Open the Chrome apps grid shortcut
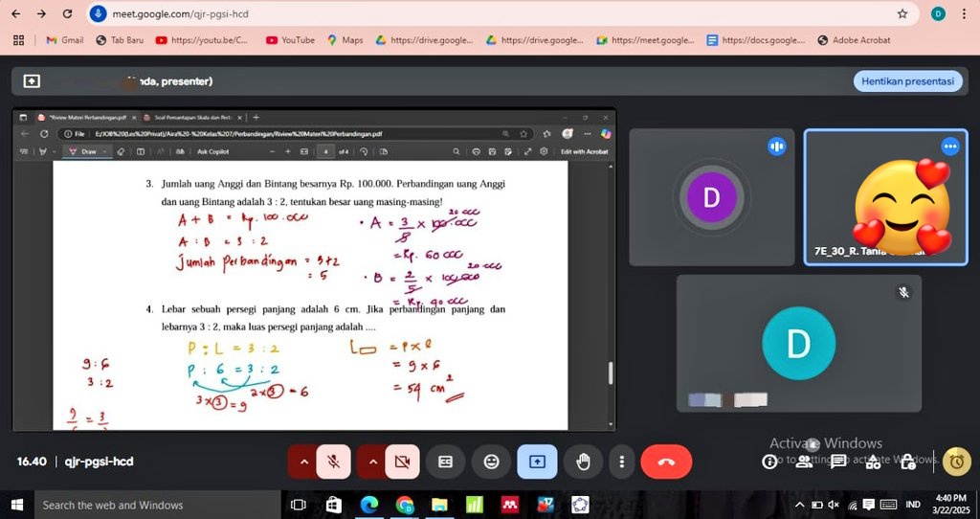Screen dimensions: 980x519 [19, 40]
